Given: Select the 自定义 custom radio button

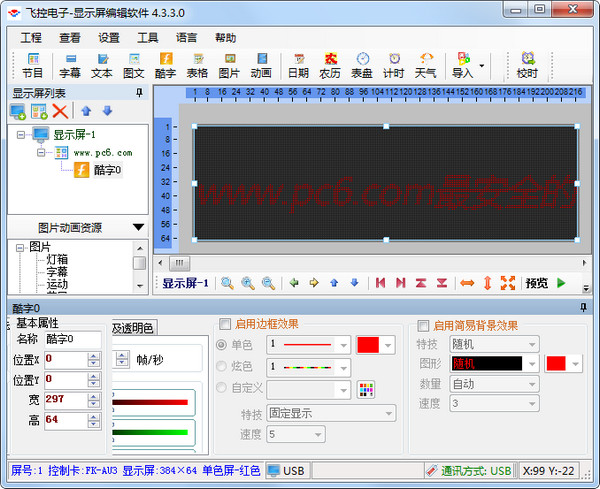Looking at the screenshot, I should click(222, 388).
